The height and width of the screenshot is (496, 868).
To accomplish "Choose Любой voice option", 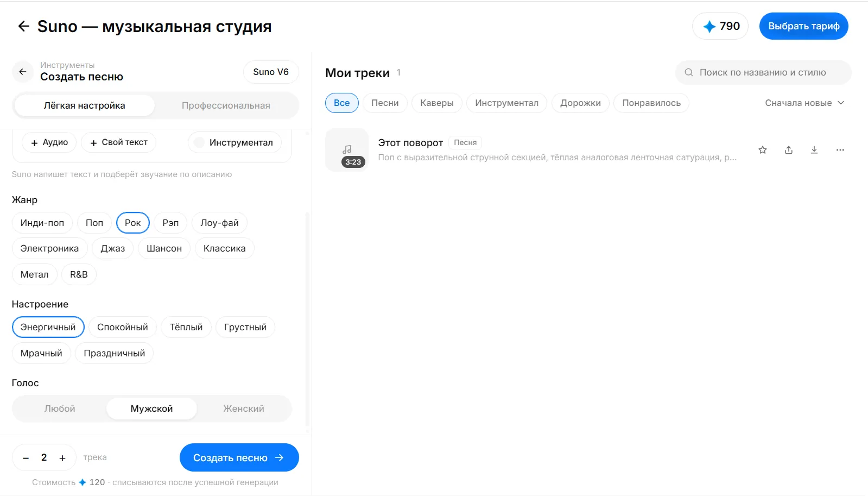I will [x=60, y=409].
